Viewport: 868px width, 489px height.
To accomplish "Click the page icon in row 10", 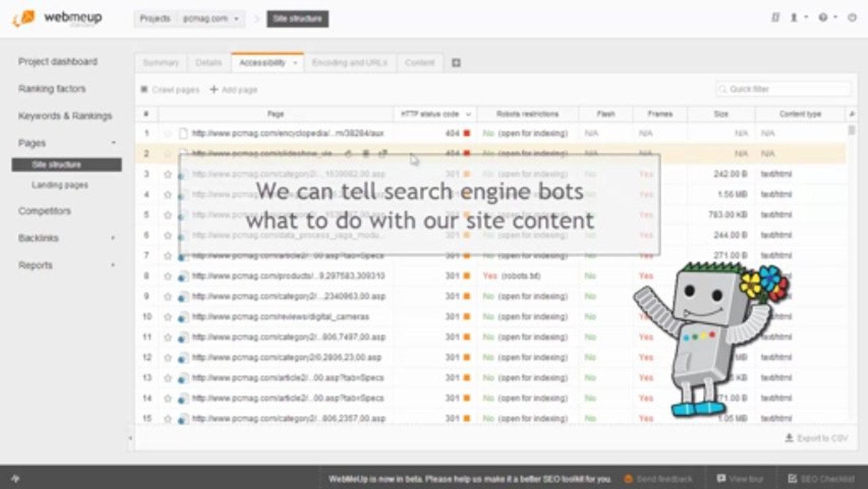I will tap(183, 316).
